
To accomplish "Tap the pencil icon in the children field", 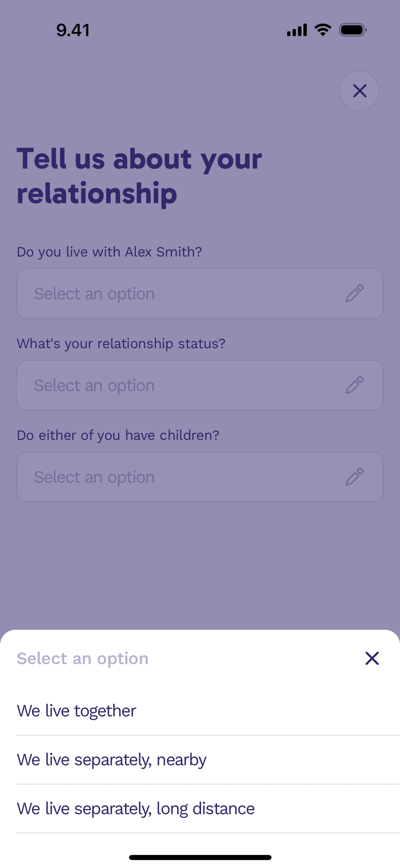I will [x=355, y=477].
